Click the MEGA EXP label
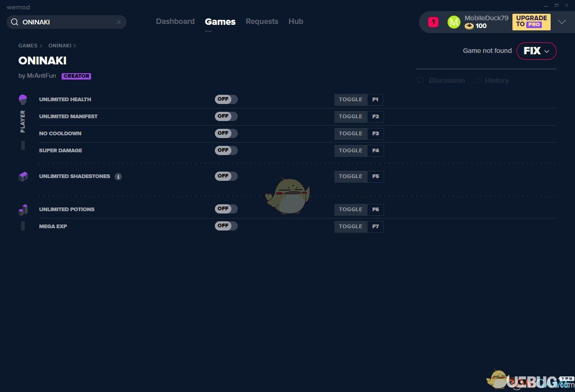This screenshot has width=575, height=392. pyautogui.click(x=53, y=226)
